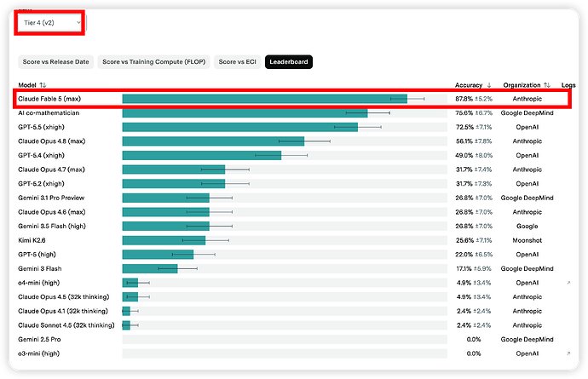Click the Claude Fable 5 (max) model name

(49, 99)
